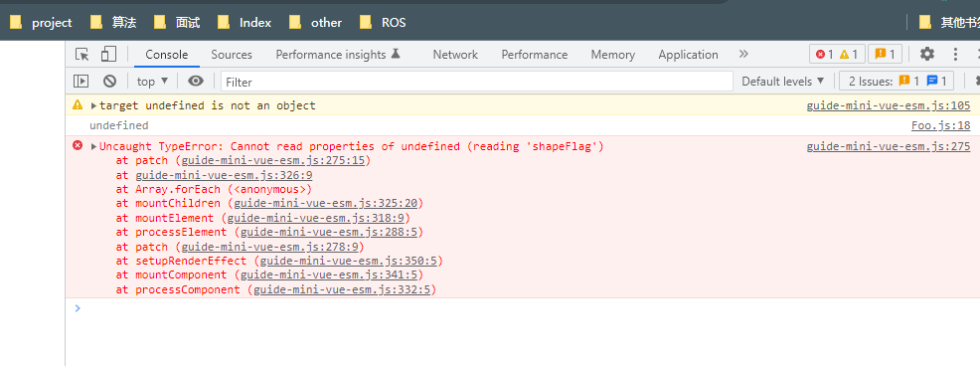Open stack link guide-mini-vue-esm.js:326:9
The width and height of the screenshot is (980, 366).
(224, 175)
